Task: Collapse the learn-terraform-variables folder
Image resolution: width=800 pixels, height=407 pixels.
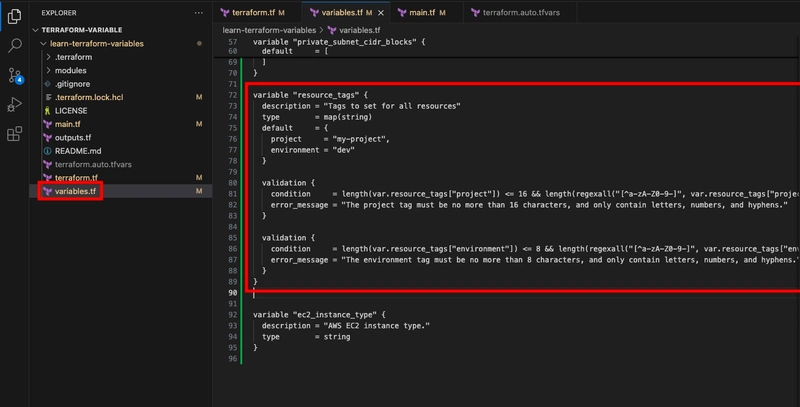Action: pos(44,44)
